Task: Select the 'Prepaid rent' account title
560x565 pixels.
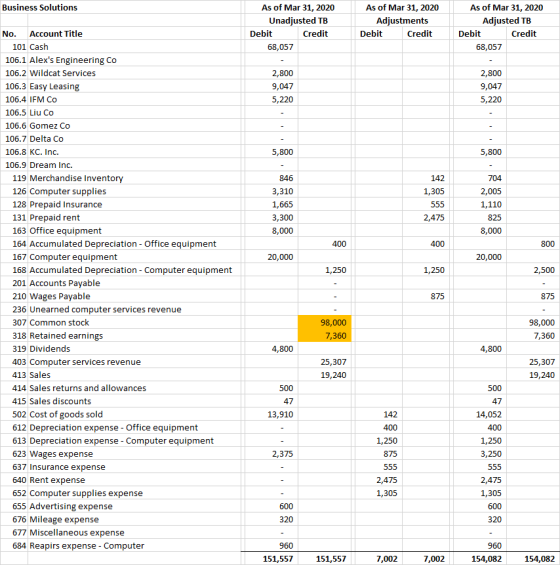Action: 55,218
